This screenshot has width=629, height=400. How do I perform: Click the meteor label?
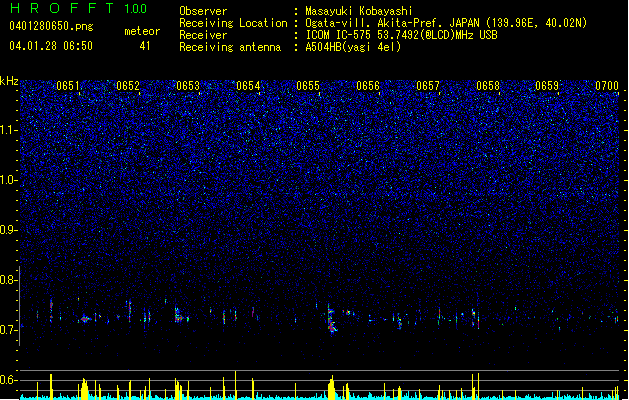coord(142,31)
